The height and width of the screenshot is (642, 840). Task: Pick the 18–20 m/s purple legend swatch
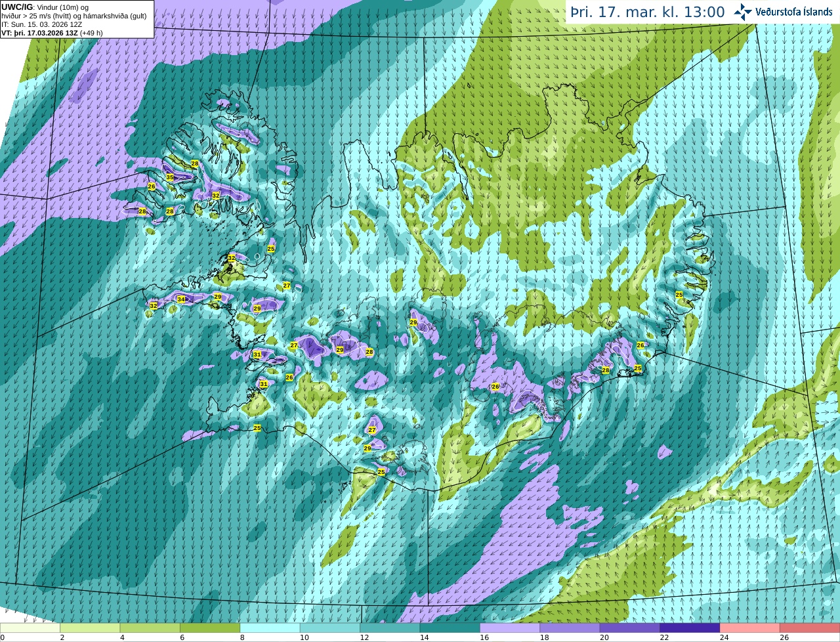[570, 628]
